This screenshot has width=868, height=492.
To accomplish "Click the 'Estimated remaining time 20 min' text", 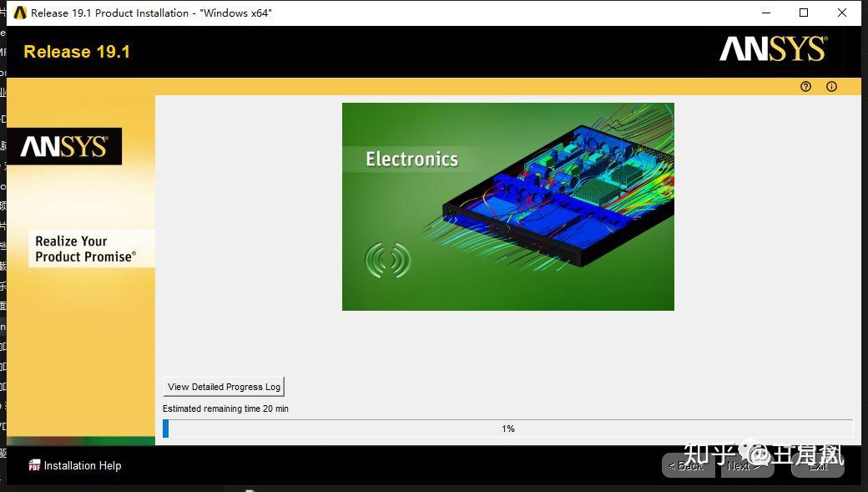I will point(225,409).
